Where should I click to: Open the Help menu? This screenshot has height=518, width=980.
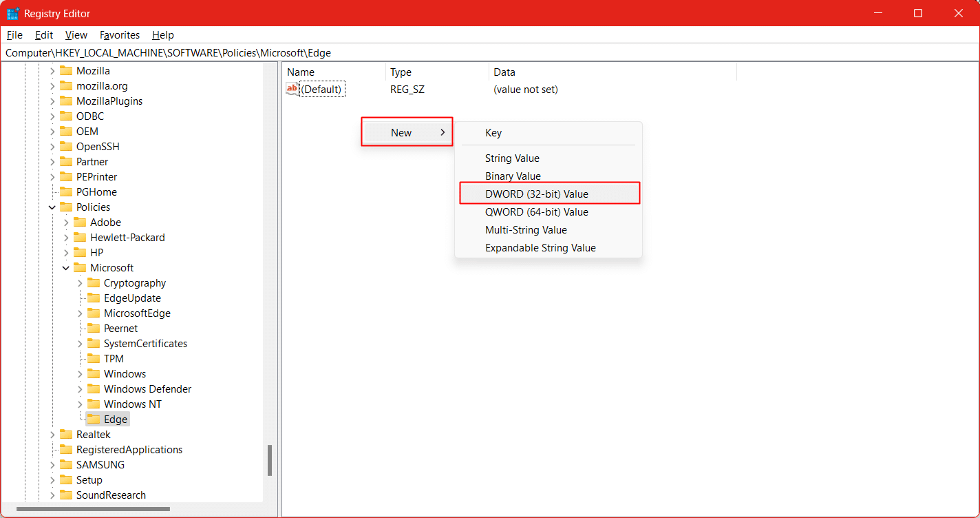(x=163, y=35)
